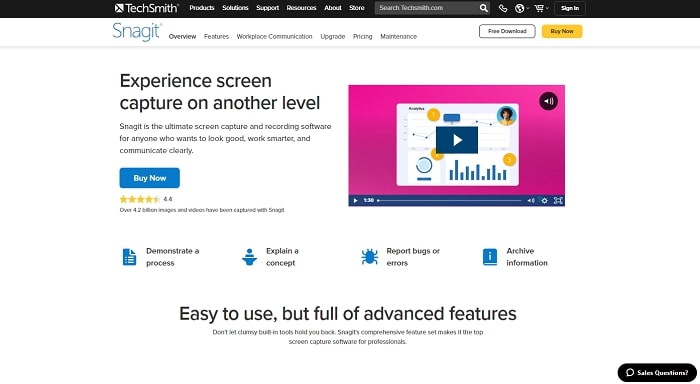Select the Upgrade tab
Screen dimensions: 700x384
coord(333,37)
